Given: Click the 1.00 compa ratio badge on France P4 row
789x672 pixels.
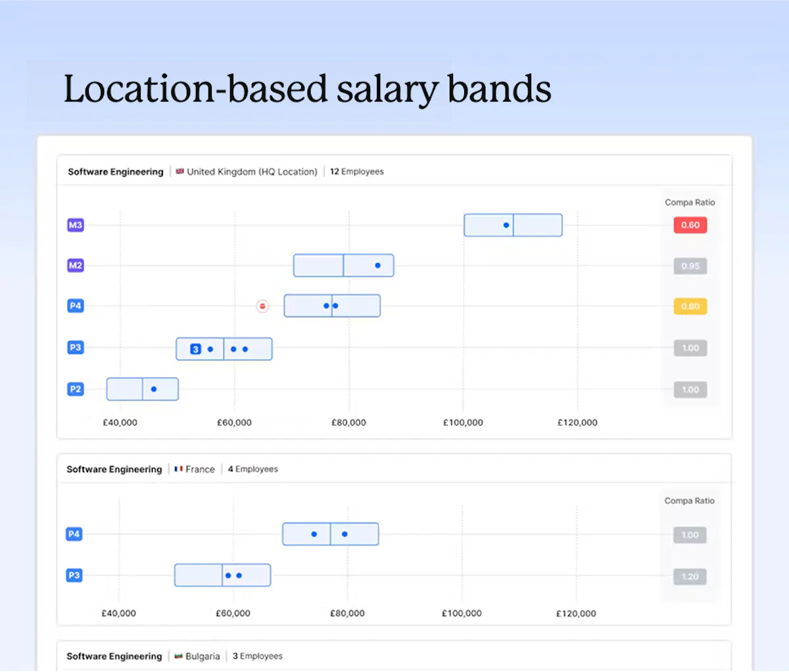Looking at the screenshot, I should pos(690,535).
